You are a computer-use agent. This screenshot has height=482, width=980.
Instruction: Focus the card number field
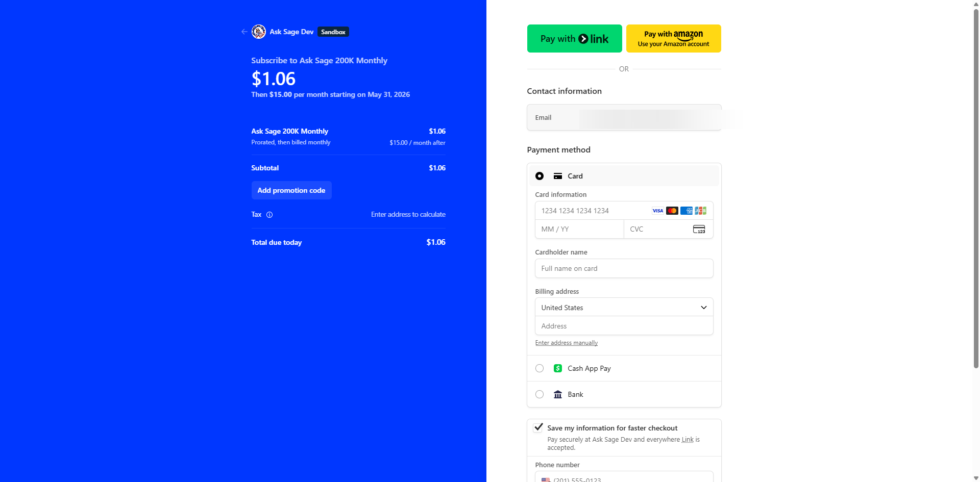[x=624, y=211]
